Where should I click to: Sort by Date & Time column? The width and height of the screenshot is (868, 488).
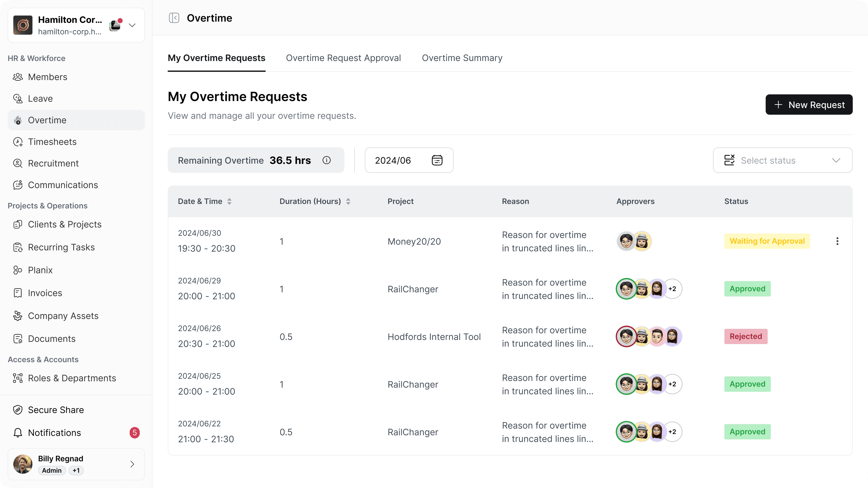(x=229, y=201)
